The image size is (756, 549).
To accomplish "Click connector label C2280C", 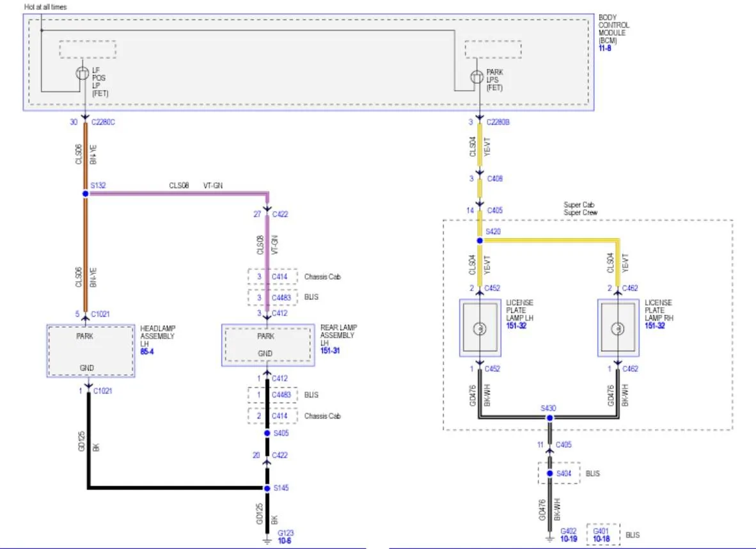I will (x=103, y=122).
